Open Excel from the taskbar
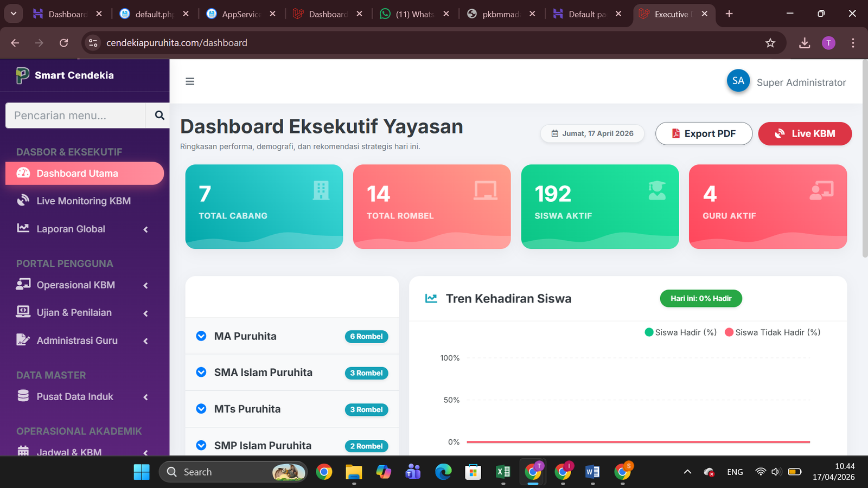The width and height of the screenshot is (868, 488). point(503,472)
